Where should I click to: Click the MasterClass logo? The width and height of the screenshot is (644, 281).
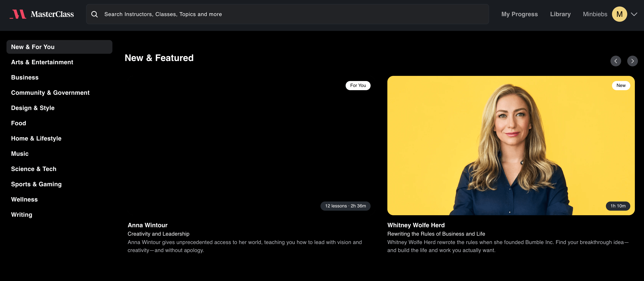pyautogui.click(x=42, y=14)
